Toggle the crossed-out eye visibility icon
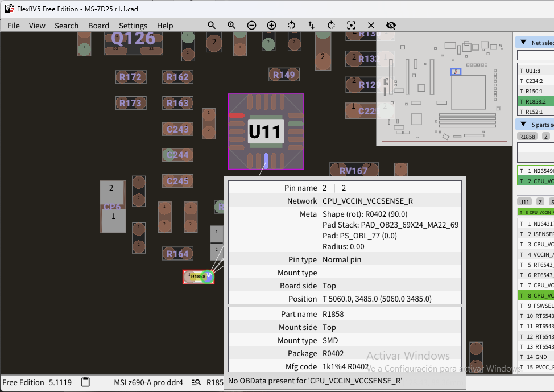 point(391,26)
